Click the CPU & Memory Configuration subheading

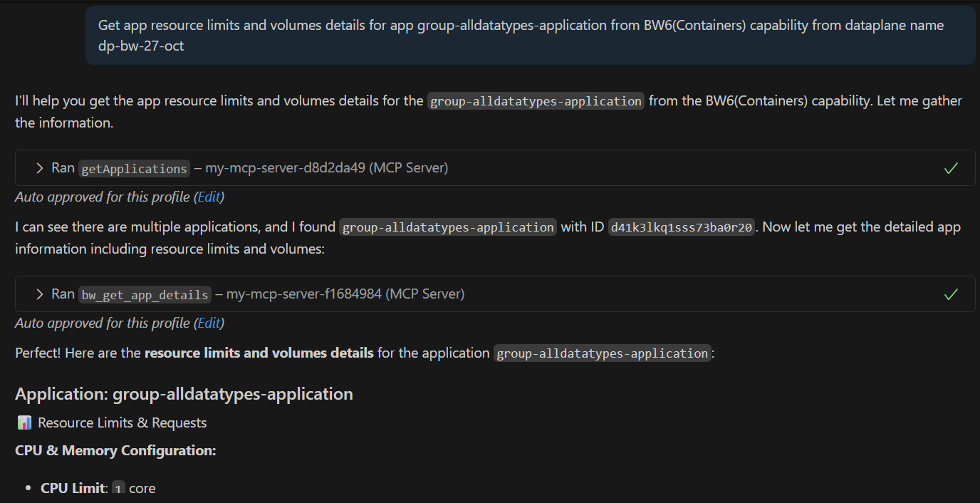click(x=115, y=450)
